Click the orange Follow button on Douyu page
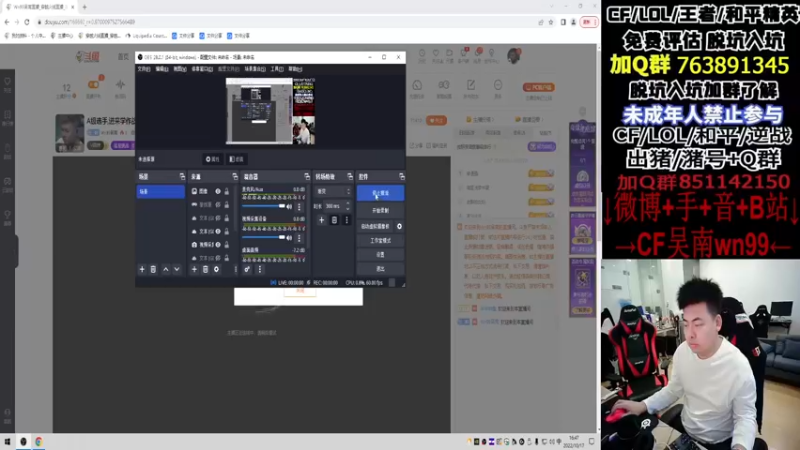The height and width of the screenshot is (450, 800). pos(436,120)
